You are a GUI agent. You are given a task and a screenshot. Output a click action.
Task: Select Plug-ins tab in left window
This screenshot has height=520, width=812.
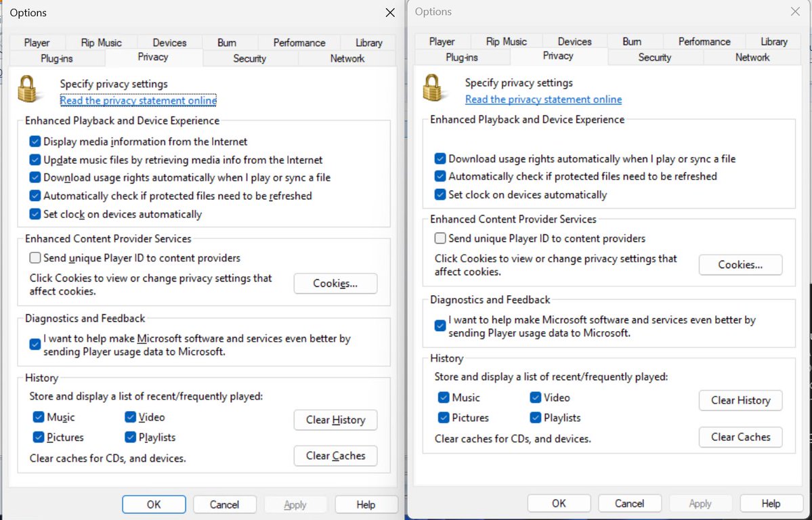(57, 58)
